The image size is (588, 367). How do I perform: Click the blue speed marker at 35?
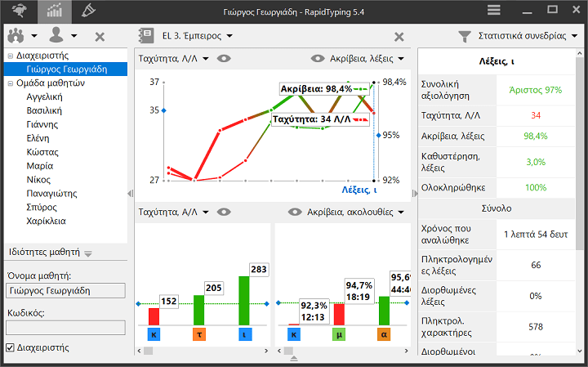[163, 110]
